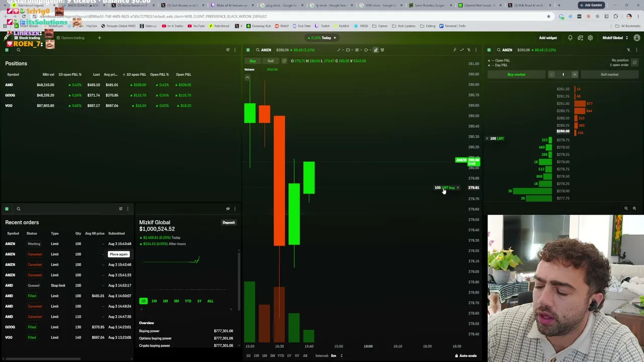This screenshot has height=362, width=644.
Task: Open the account profile avatar
Action: click(636, 38)
